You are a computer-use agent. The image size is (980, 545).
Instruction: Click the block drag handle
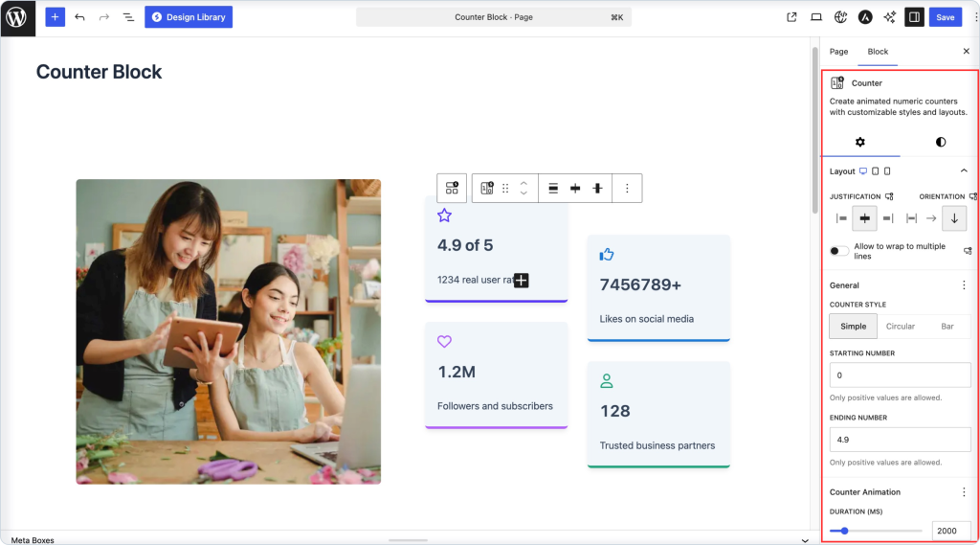point(505,189)
